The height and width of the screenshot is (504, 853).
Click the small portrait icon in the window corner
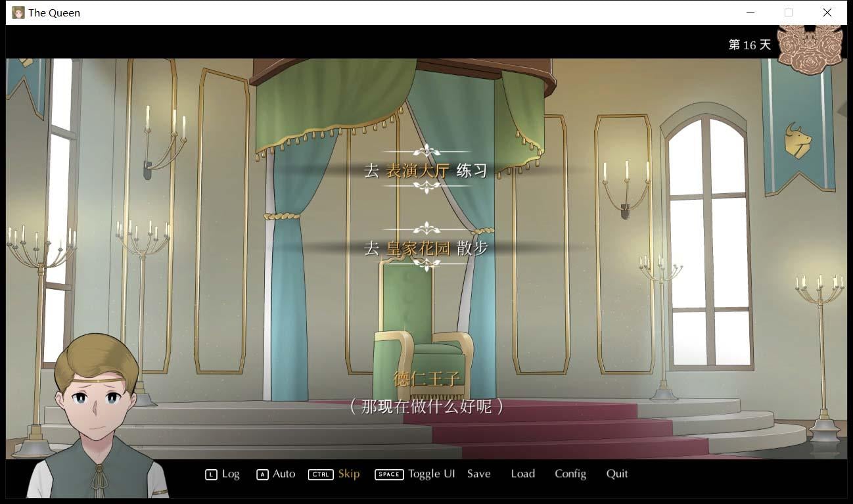[x=18, y=12]
